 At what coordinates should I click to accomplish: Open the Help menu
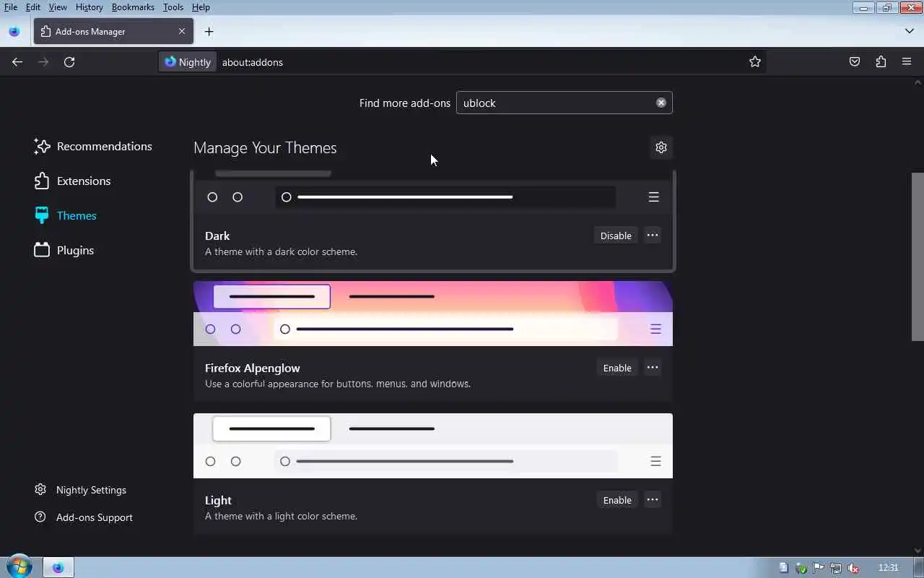tap(201, 7)
